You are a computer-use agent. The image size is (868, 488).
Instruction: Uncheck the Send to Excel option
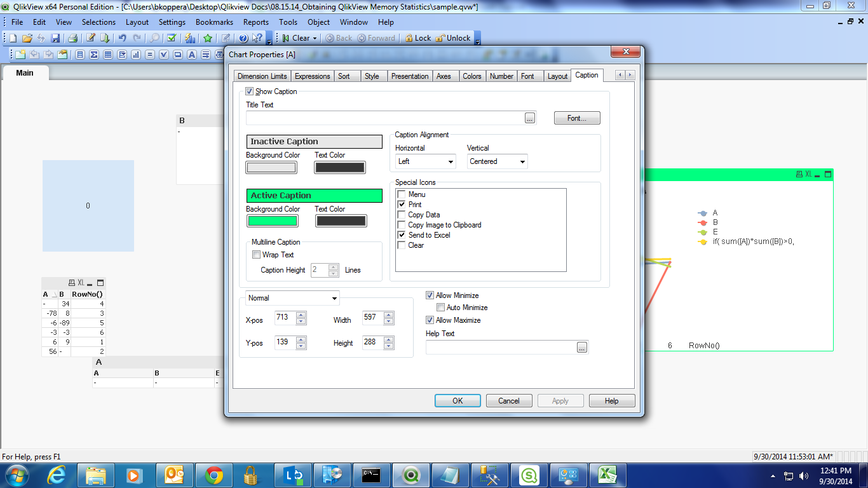(402, 235)
